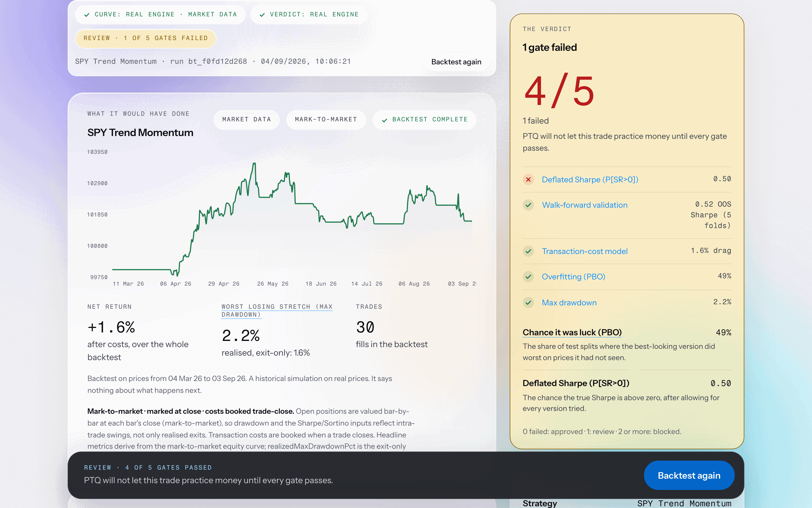Click the checkmark in the Verdict: Real Engine pill
This screenshot has width=812, height=508.
pyautogui.click(x=262, y=15)
